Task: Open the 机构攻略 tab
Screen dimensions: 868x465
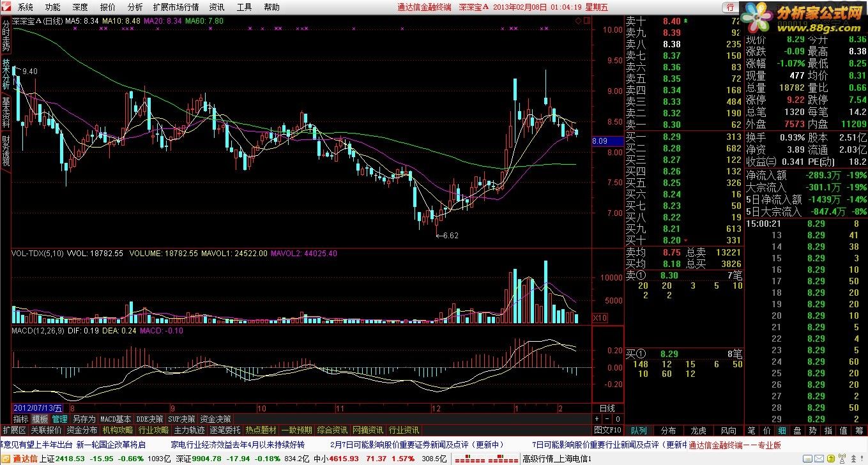Action: point(118,430)
